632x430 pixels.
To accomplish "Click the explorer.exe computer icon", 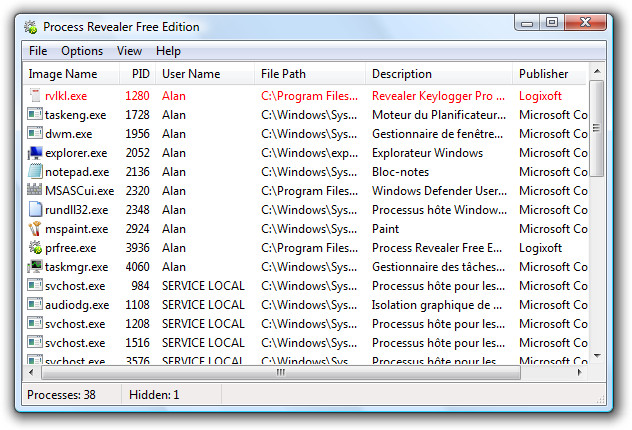I will point(35,153).
